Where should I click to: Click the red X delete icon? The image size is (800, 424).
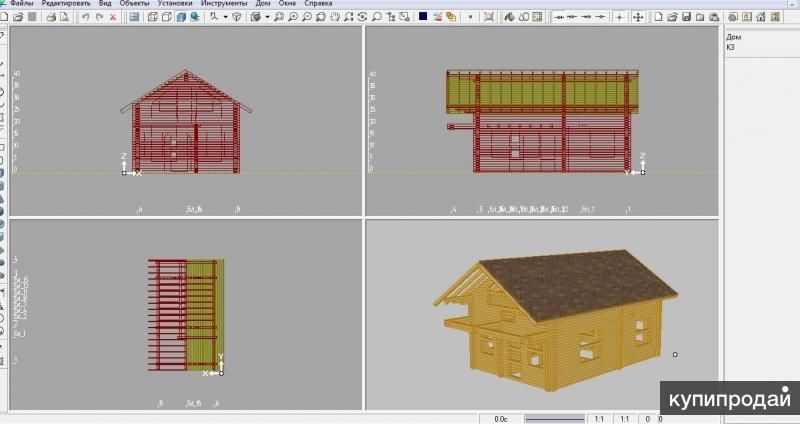pyautogui.click(x=113, y=17)
